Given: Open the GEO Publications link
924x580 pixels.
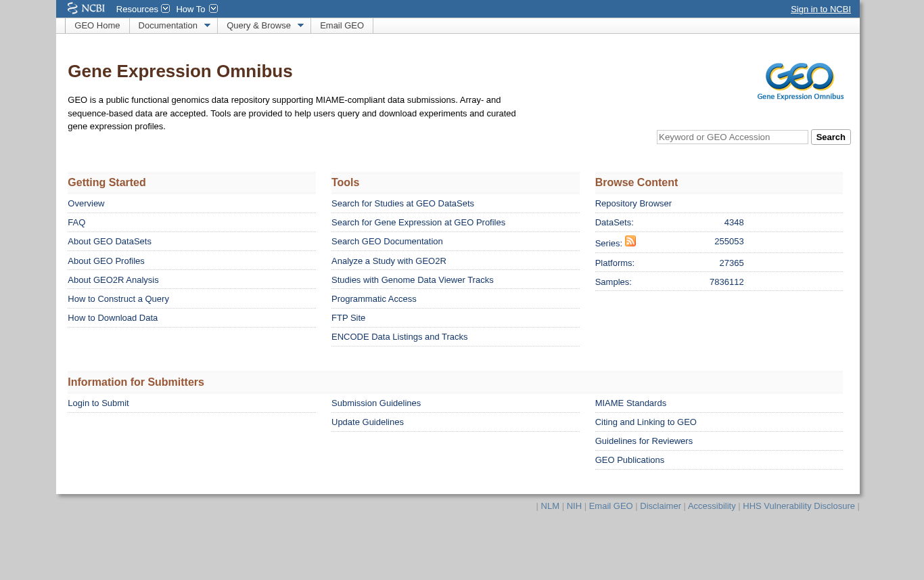Looking at the screenshot, I should (x=630, y=460).
